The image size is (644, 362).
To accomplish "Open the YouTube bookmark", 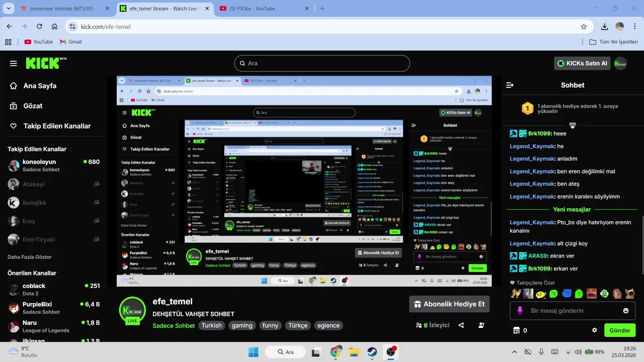I will [38, 42].
